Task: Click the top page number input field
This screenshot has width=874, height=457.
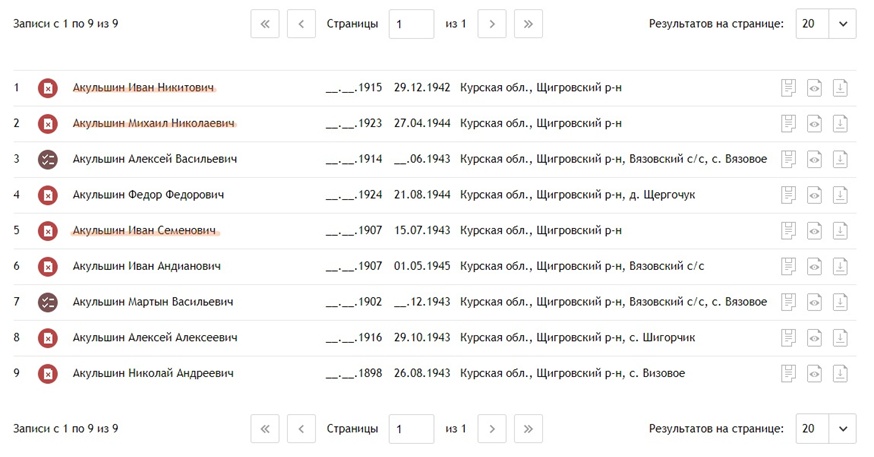Action: coord(411,24)
